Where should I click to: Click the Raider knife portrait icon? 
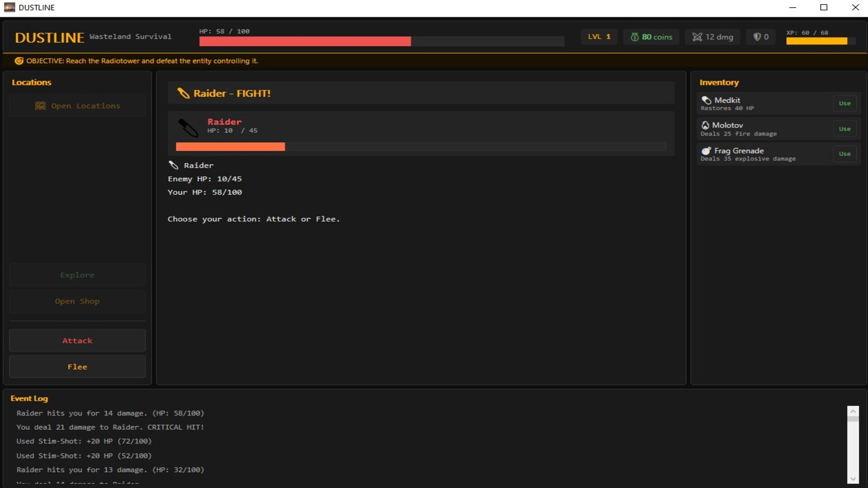(188, 128)
